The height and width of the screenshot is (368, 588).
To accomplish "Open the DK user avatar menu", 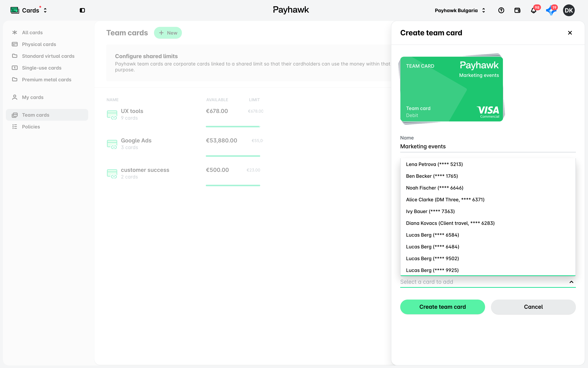I will pyautogui.click(x=569, y=10).
